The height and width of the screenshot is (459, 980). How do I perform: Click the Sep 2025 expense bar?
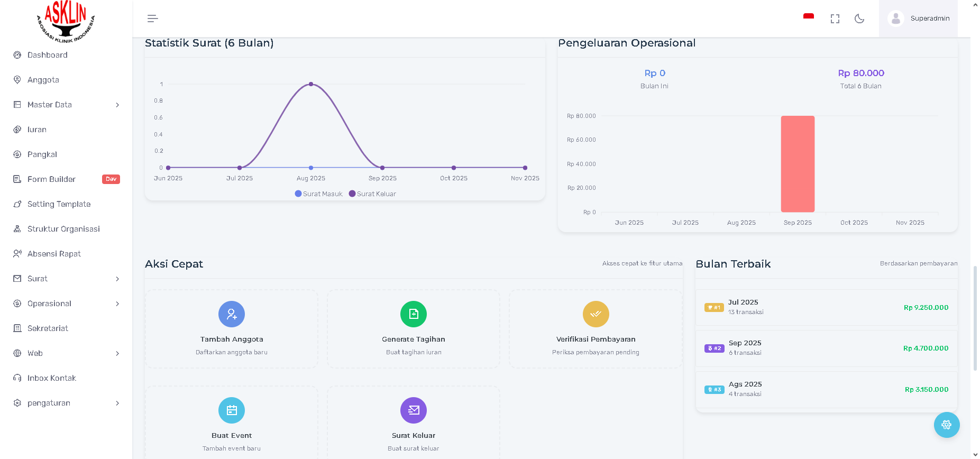798,164
